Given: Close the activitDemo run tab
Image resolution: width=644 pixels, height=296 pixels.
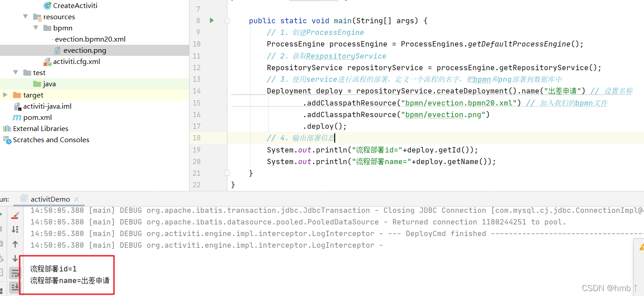Looking at the screenshot, I should (76, 199).
